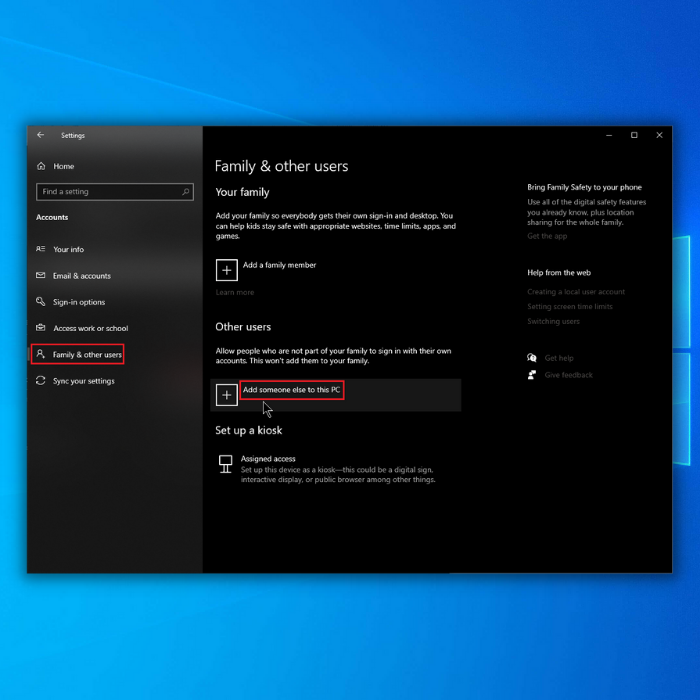
Task: Click the Other users heading
Action: coord(243,327)
